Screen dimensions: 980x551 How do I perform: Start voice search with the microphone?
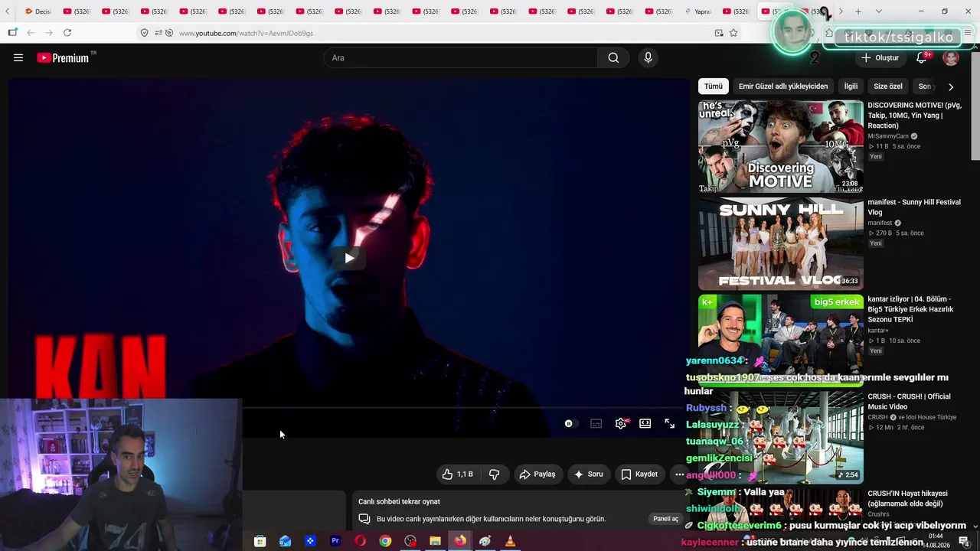[648, 58]
